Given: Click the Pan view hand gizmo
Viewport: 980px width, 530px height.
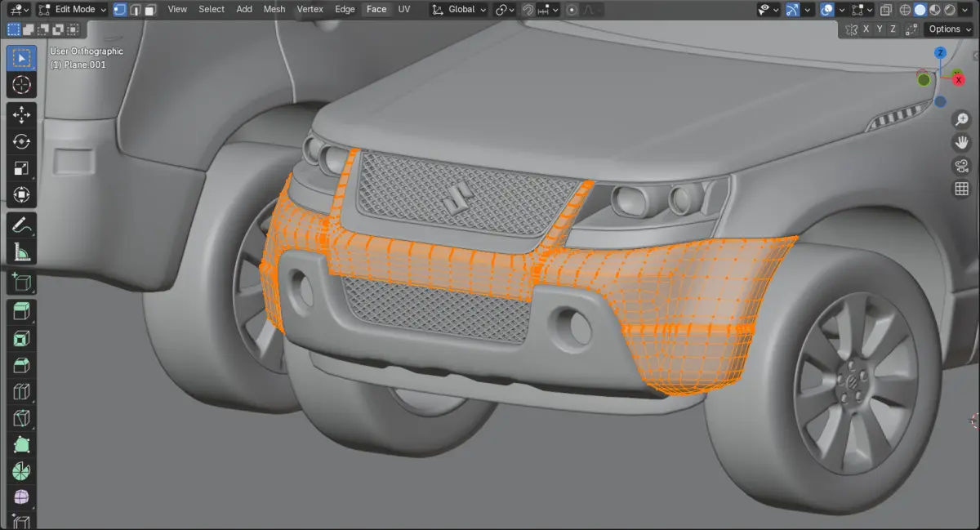Looking at the screenshot, I should click(961, 143).
